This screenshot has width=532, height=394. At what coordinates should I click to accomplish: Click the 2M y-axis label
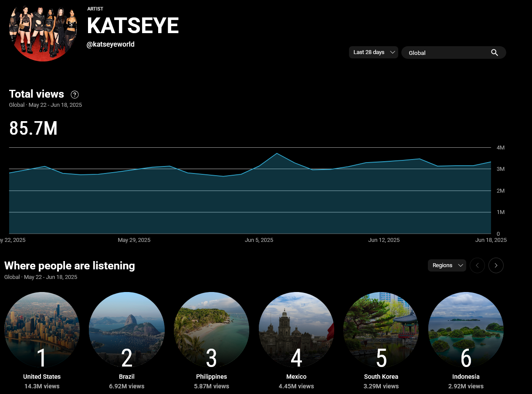[x=501, y=191]
